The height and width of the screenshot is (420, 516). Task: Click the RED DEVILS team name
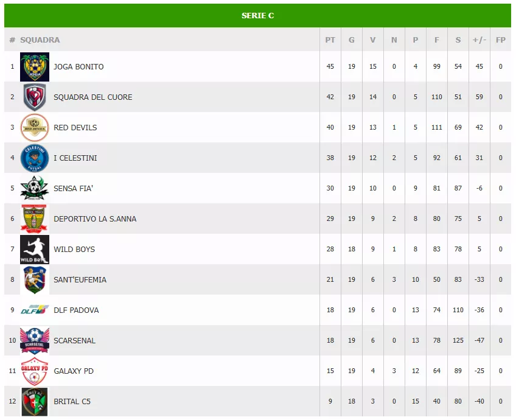pyautogui.click(x=75, y=128)
